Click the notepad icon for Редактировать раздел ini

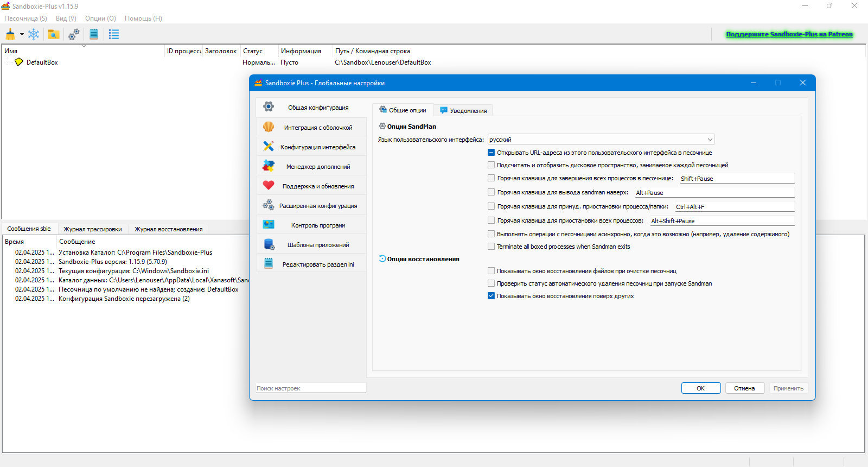pyautogui.click(x=269, y=263)
